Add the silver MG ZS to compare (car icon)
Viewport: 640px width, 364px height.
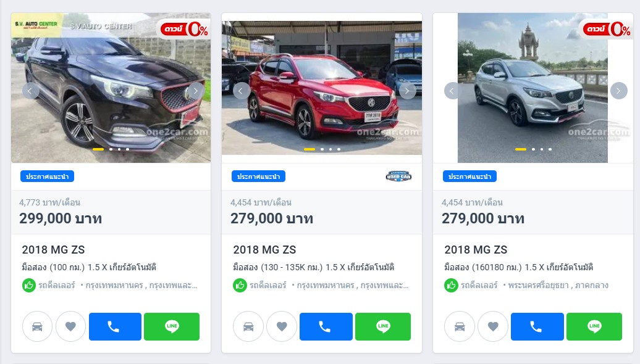460,326
